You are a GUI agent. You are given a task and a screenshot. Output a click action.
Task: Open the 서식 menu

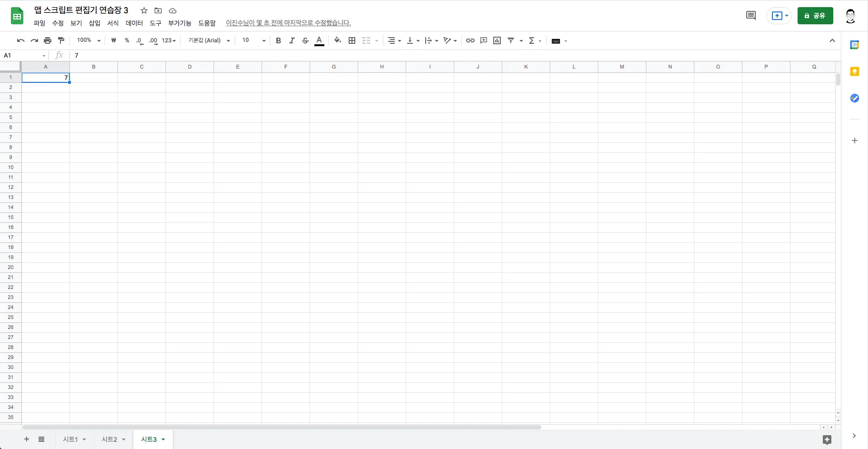(113, 23)
